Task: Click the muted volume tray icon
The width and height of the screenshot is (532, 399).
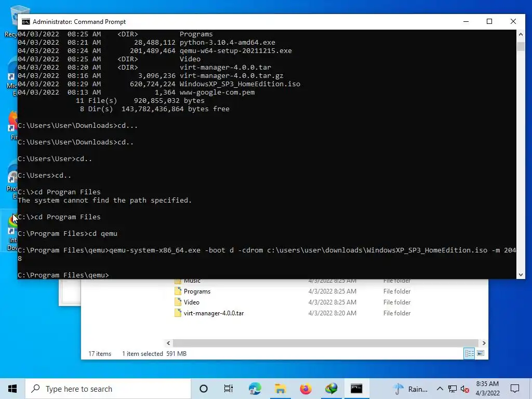Action: pyautogui.click(x=465, y=389)
